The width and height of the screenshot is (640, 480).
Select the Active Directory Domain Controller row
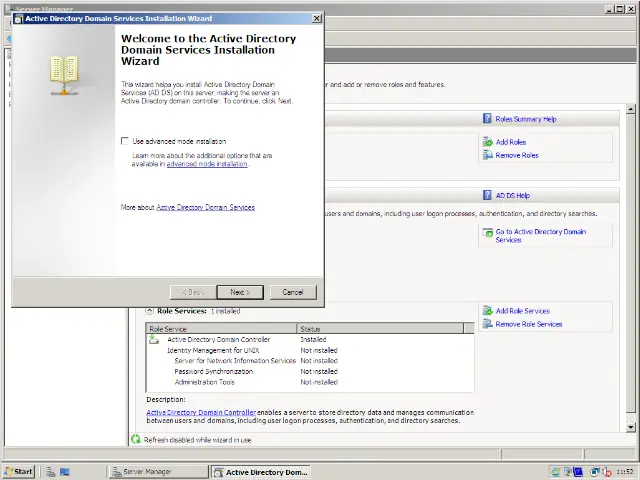pos(218,340)
